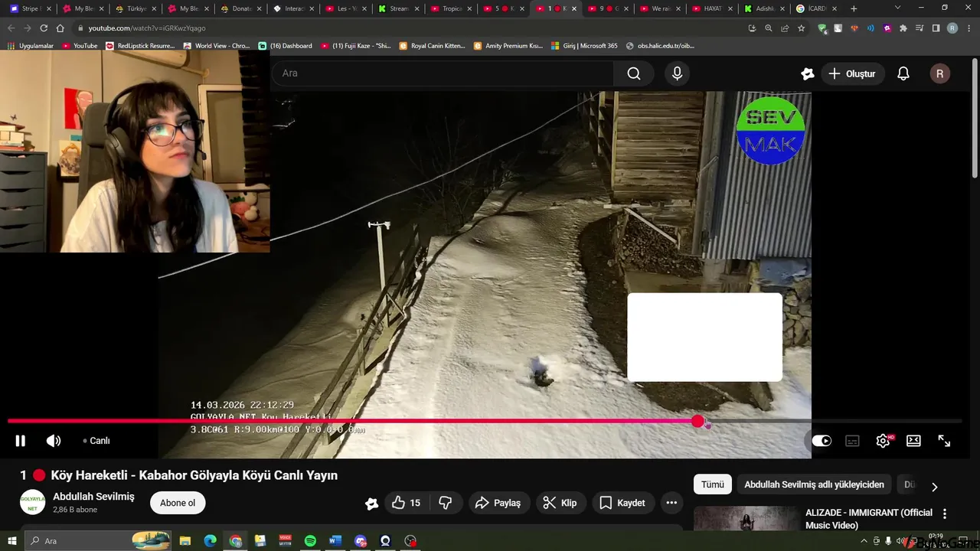Open the browser home page
This screenshot has width=980, height=551.
60,28
